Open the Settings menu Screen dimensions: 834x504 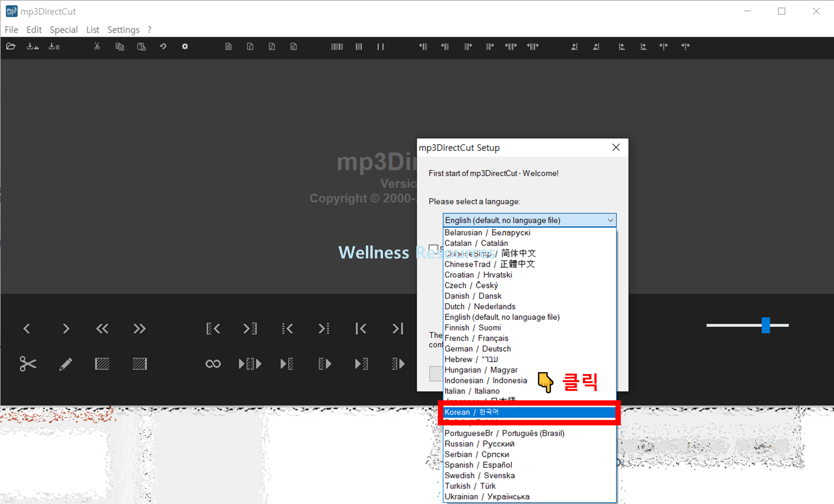[123, 30]
